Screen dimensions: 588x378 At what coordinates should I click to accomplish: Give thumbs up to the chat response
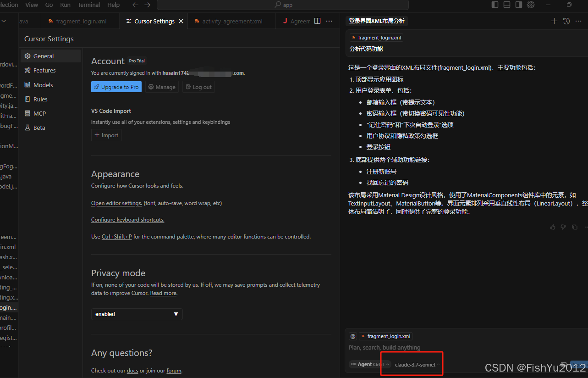tap(553, 227)
